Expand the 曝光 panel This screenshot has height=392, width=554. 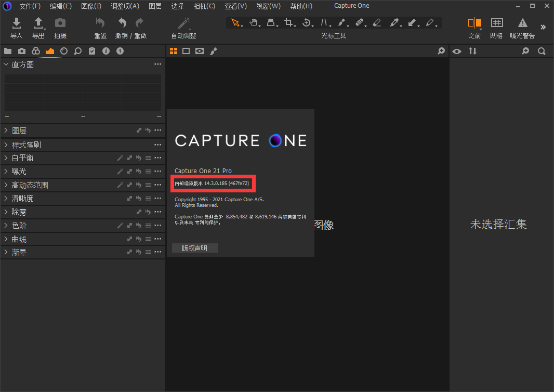[6, 172]
